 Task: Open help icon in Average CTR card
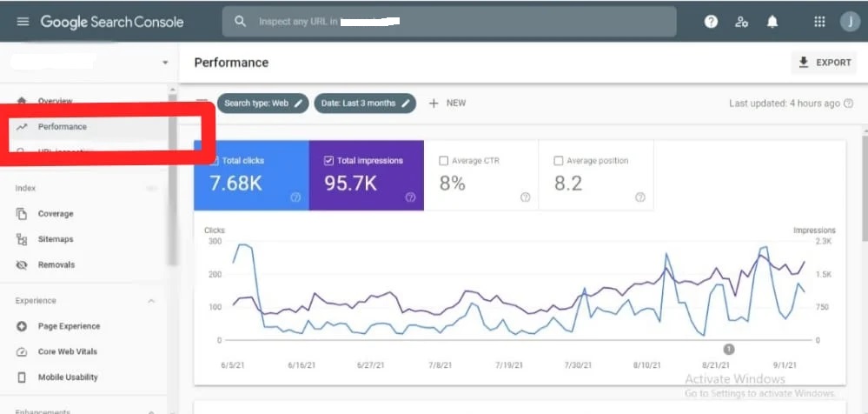click(526, 197)
